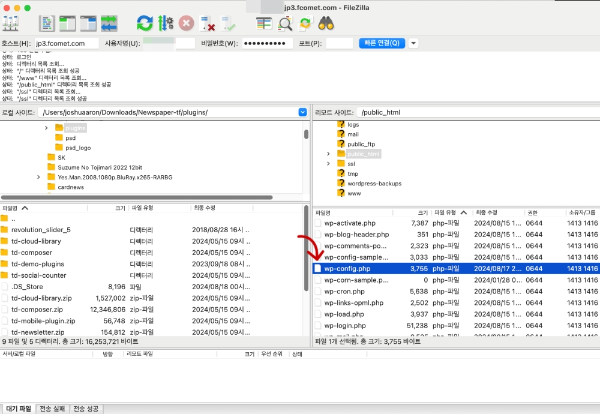Open the directory listing filters icon

click(264, 24)
